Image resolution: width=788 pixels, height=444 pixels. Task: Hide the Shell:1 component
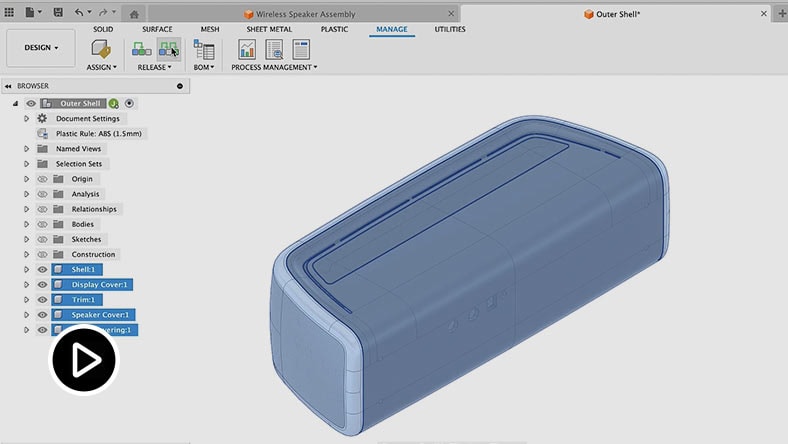pyautogui.click(x=42, y=269)
